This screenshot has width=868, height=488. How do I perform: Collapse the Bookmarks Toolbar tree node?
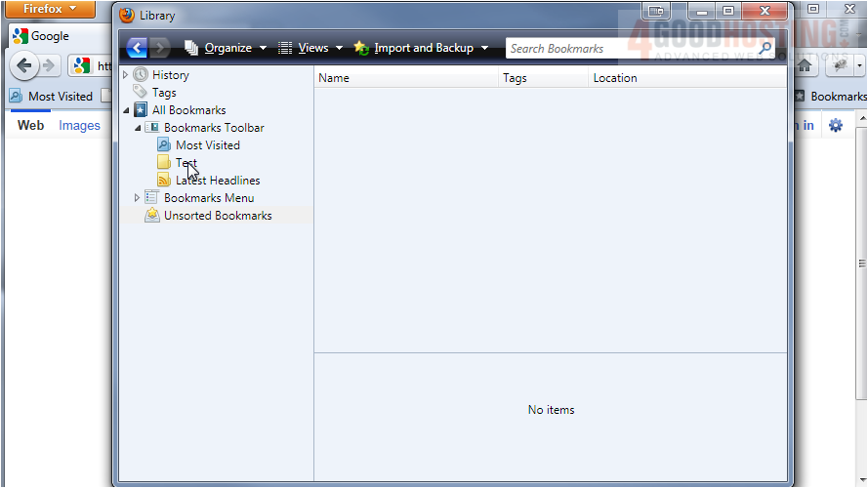tap(137, 128)
